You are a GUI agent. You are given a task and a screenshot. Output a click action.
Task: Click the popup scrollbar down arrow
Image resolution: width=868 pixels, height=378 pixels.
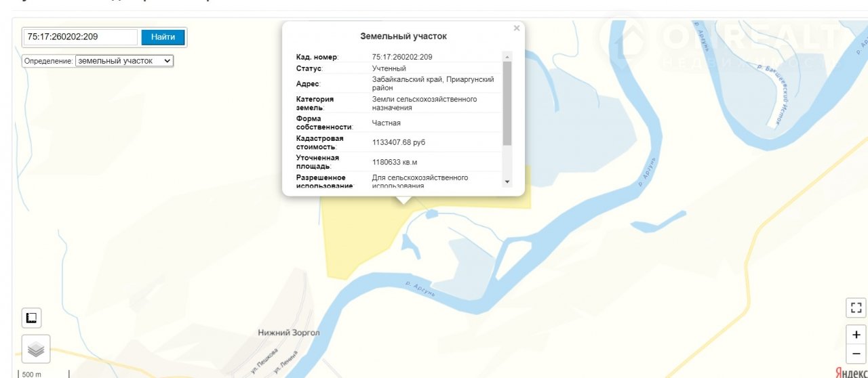507,182
